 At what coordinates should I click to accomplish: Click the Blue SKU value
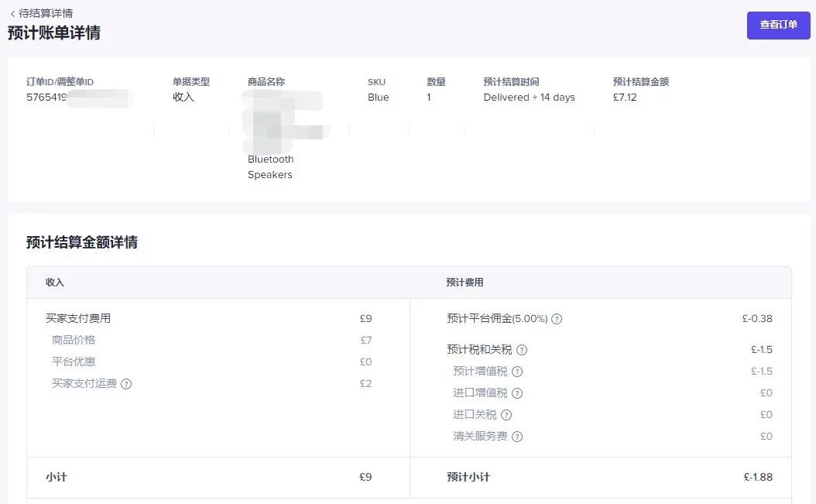click(x=379, y=98)
